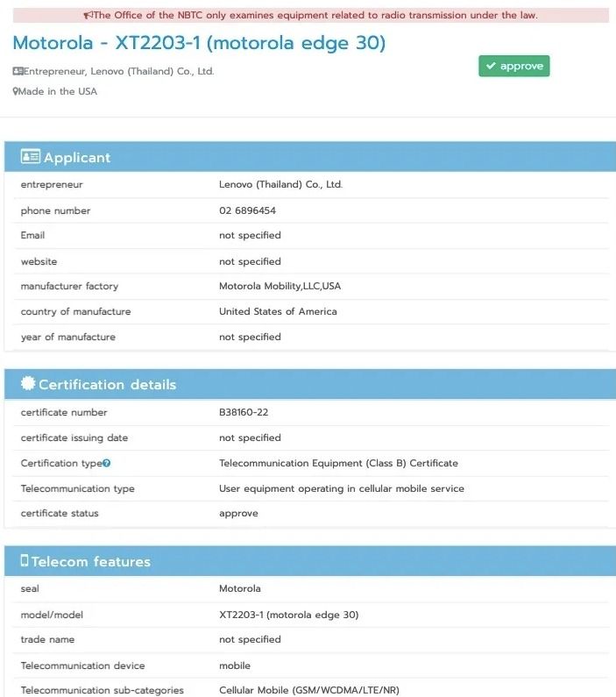Click User equipment operating in cellular text
Screen dimensions: 616x697
click(x=342, y=488)
